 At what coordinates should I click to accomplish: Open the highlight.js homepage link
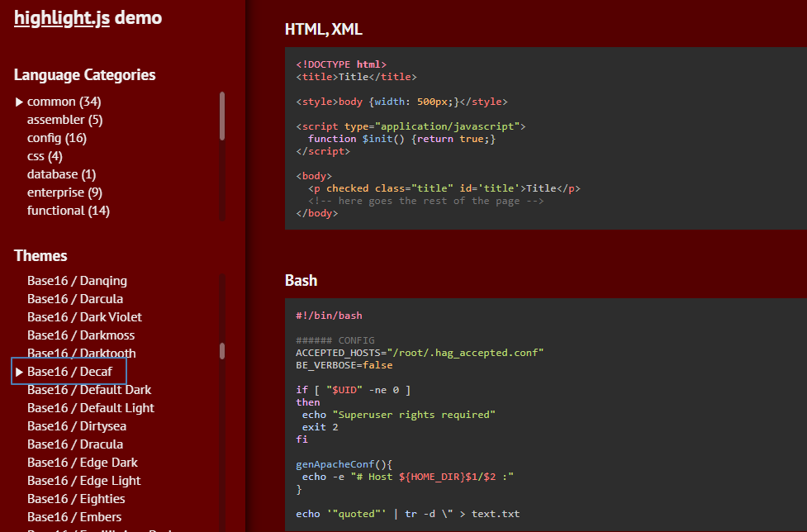62,18
